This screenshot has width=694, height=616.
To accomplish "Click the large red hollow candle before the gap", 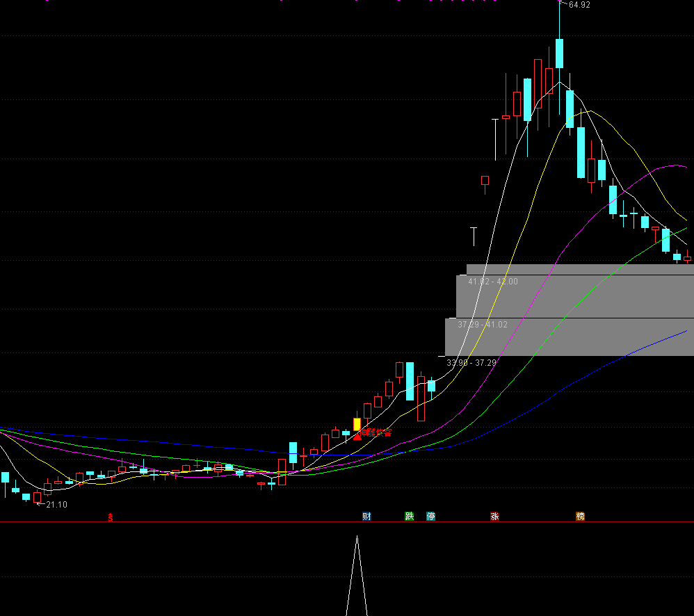I will pyautogui.click(x=421, y=398).
